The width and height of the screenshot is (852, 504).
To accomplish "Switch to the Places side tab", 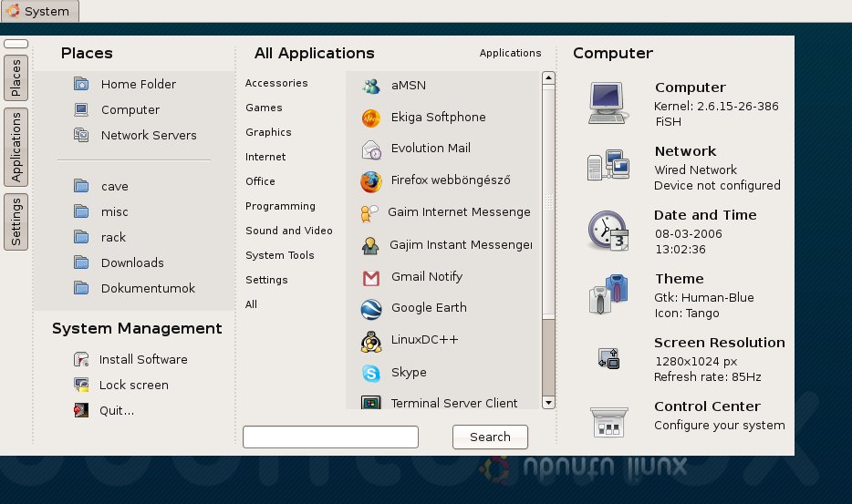I will [16, 78].
